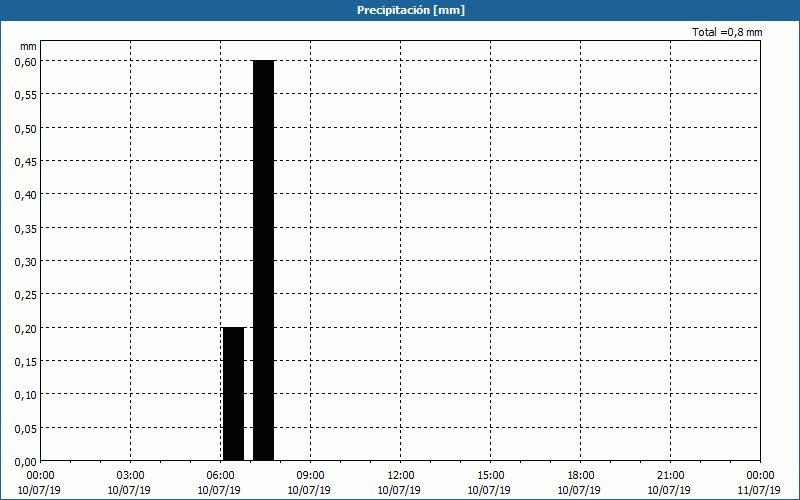Screen dimensions: 800x500
Task: Click the 15:00 time axis label
Action: tap(490, 476)
